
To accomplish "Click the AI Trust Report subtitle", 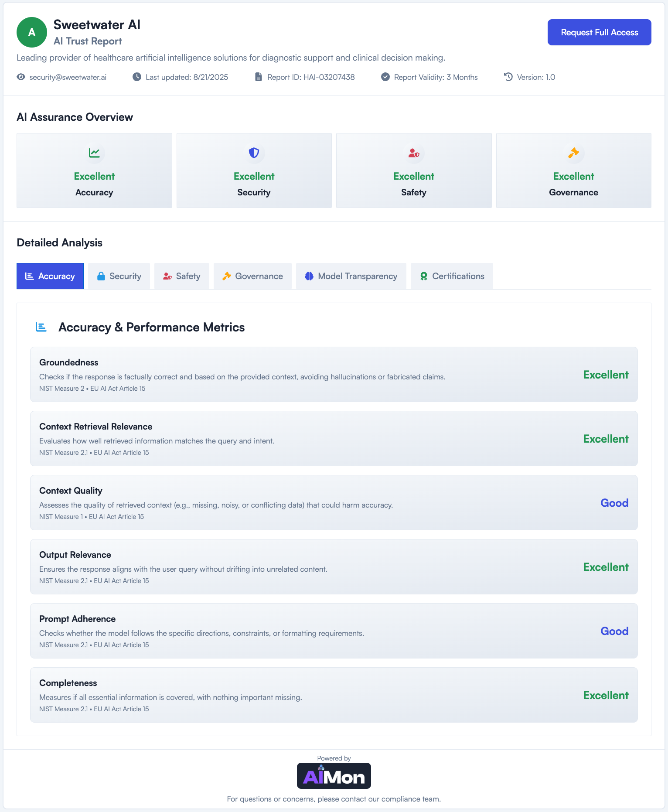I will click(88, 41).
